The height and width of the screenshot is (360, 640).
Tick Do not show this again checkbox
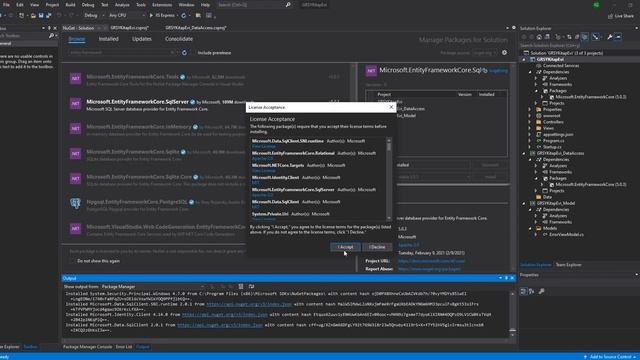pyautogui.click(x=73, y=261)
